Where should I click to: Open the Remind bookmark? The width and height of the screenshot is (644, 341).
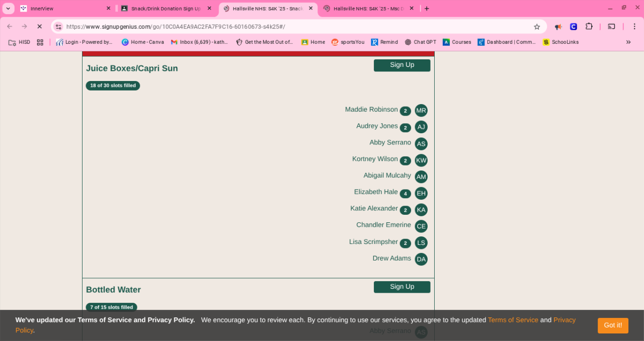pyautogui.click(x=384, y=42)
